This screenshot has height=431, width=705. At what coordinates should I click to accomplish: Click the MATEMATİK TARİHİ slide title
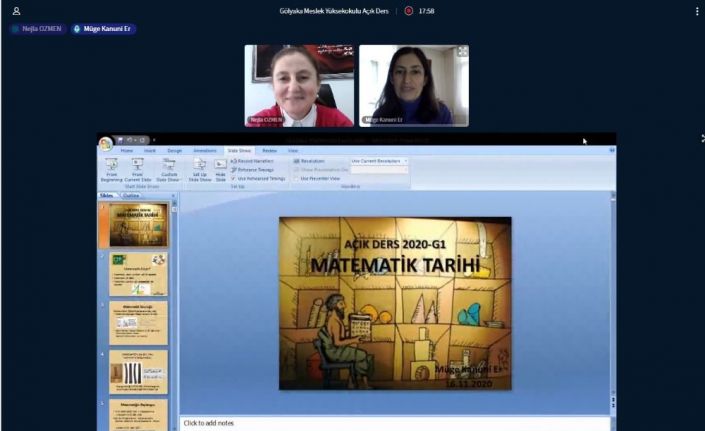395,265
